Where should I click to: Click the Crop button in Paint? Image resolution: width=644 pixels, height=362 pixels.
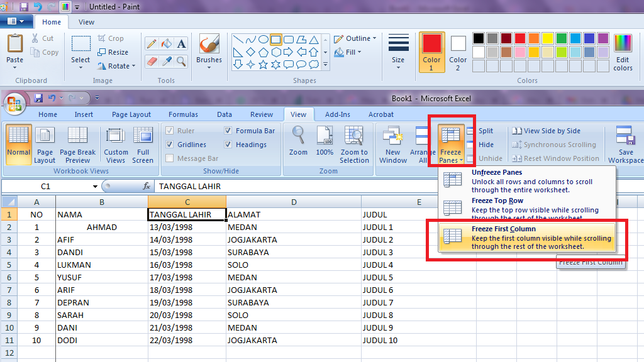(x=111, y=38)
